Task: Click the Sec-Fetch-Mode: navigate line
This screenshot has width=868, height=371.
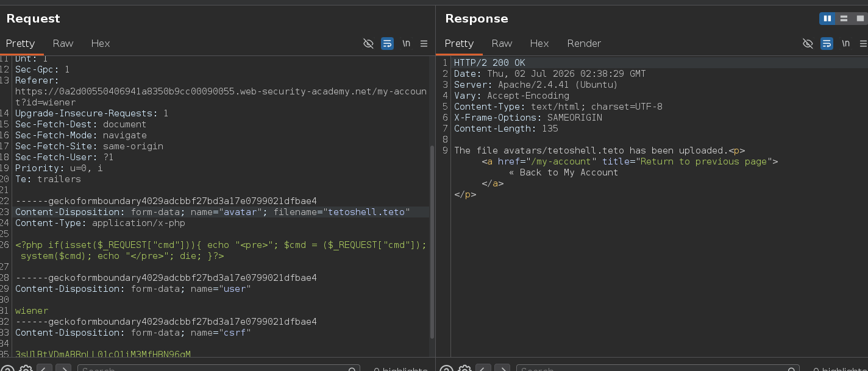Action: tap(80, 135)
